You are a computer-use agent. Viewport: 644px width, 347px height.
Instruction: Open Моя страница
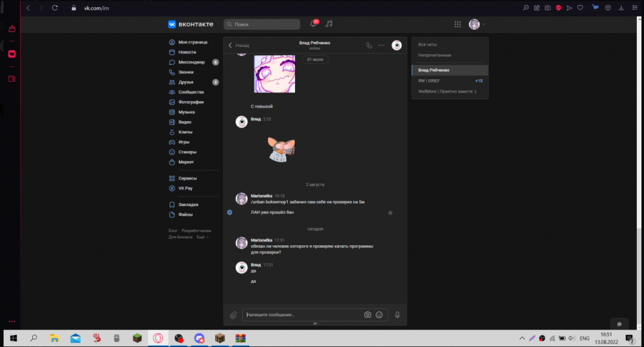click(193, 42)
